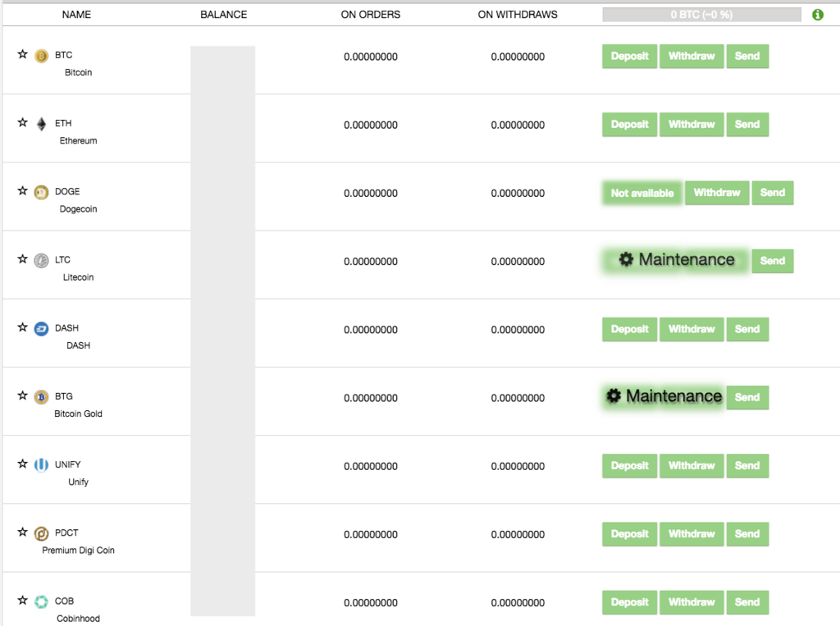Viewport: 840px width, 626px height.
Task: Favorite BTC with its star icon
Action: pyautogui.click(x=22, y=54)
